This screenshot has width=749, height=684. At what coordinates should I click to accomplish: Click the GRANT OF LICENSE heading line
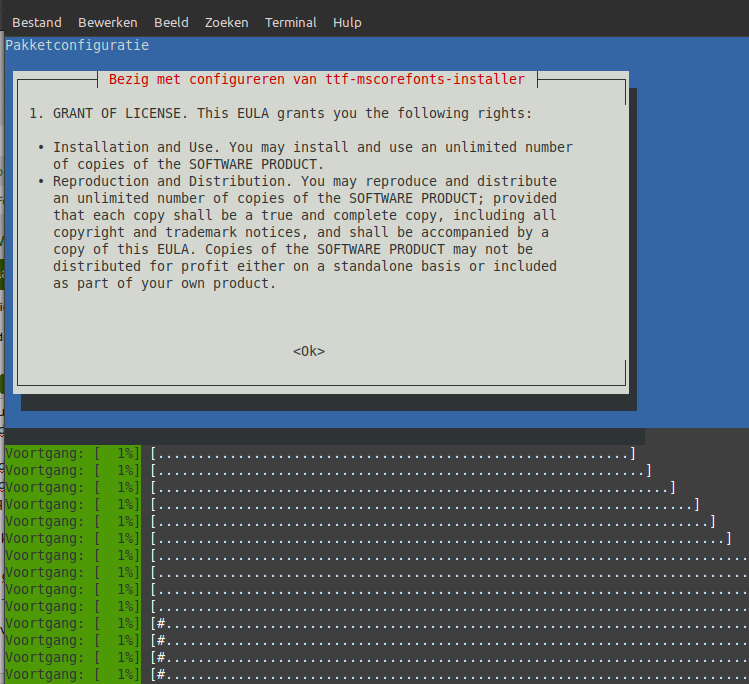pyautogui.click(x=280, y=113)
